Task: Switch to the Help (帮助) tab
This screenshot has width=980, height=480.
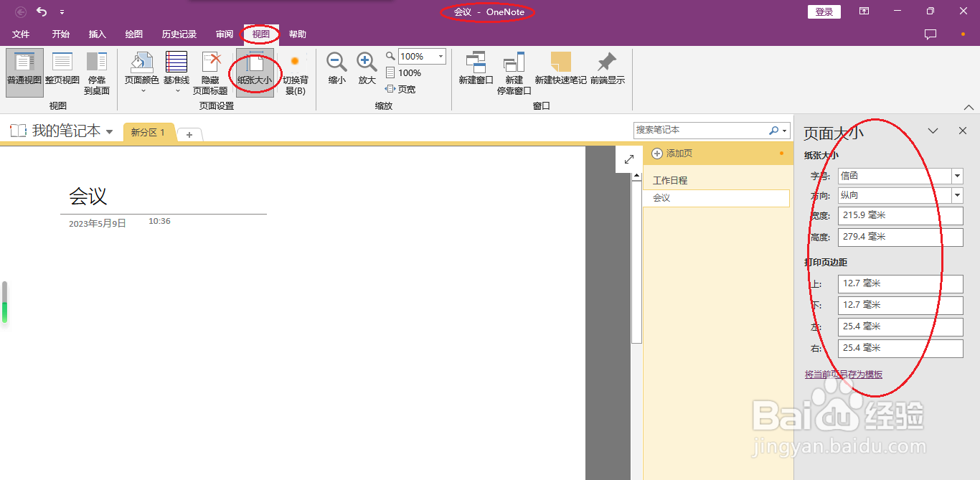Action: (x=298, y=34)
